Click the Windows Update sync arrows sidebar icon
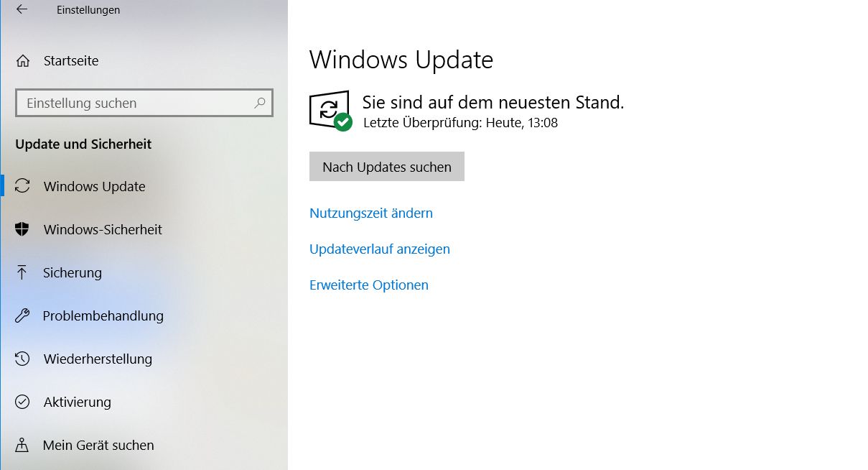 [22, 186]
